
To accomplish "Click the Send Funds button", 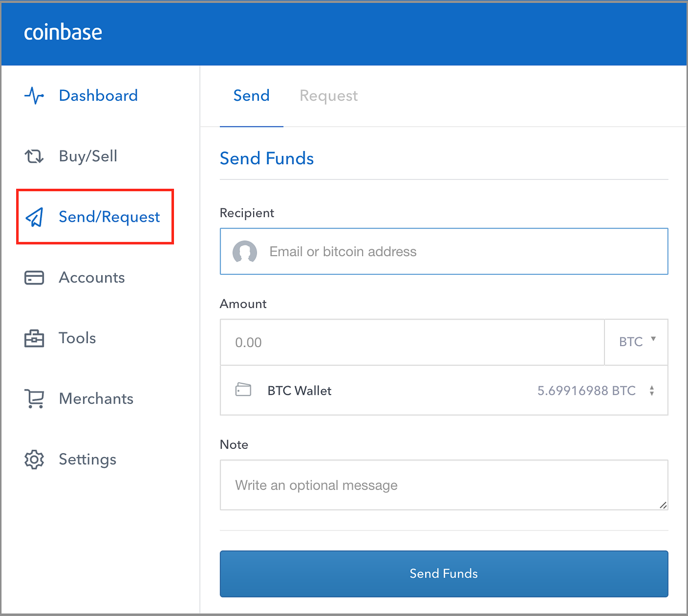I will 444,574.
